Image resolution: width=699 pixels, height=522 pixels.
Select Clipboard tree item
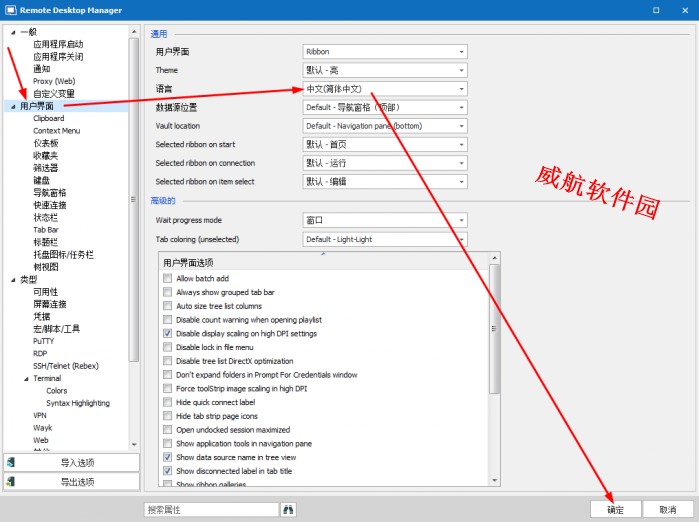[49, 118]
